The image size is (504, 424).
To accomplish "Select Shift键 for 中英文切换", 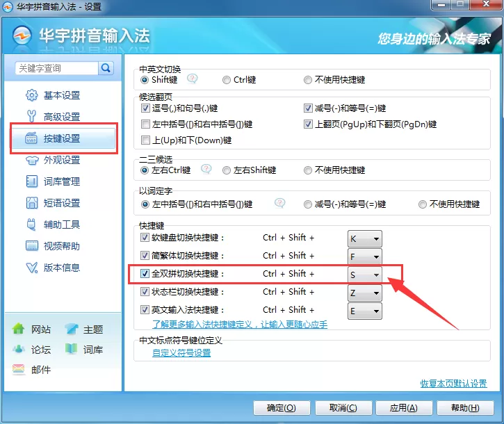I will pyautogui.click(x=145, y=80).
